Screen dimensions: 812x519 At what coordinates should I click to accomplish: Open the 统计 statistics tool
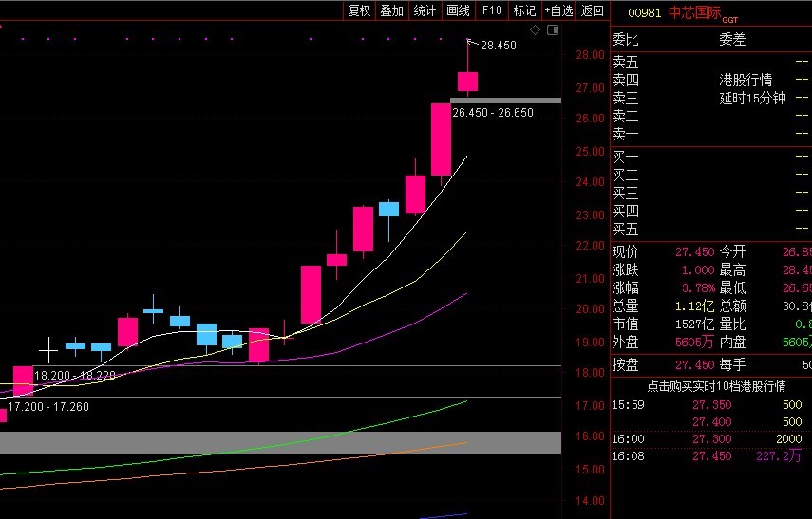pyautogui.click(x=425, y=10)
